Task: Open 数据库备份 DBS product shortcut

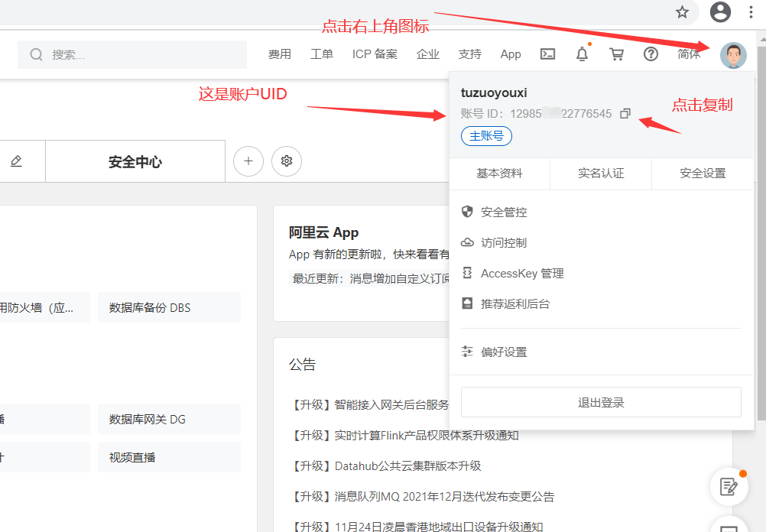Action: point(169,307)
